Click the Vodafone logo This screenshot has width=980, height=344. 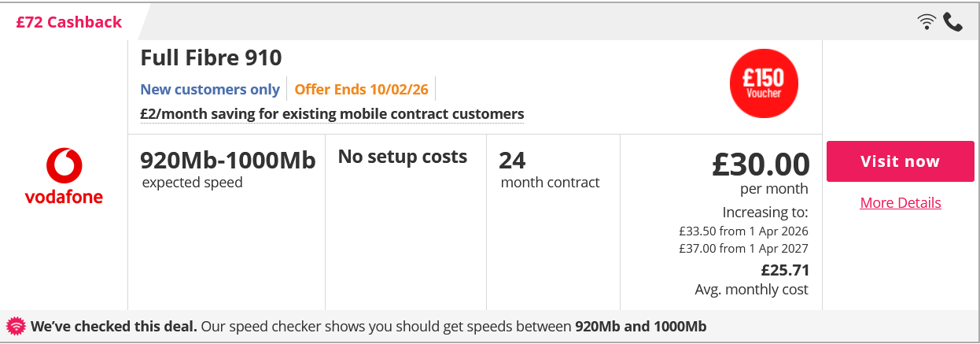pyautogui.click(x=64, y=176)
